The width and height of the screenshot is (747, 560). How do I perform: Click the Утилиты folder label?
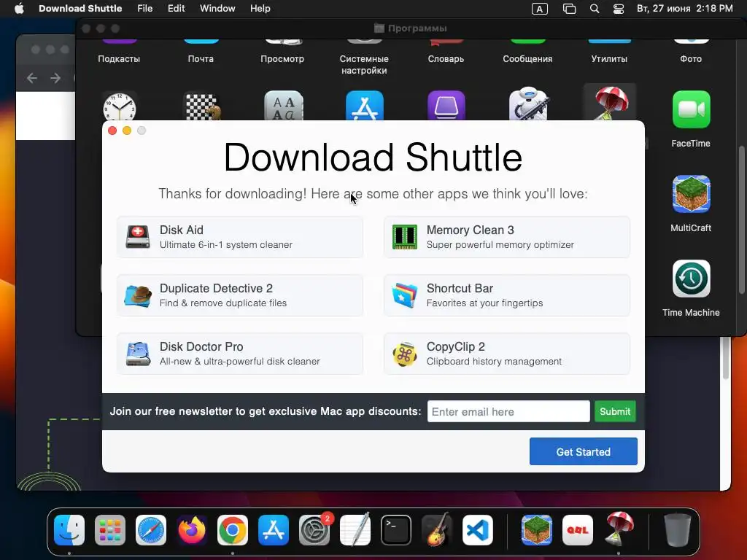(x=609, y=59)
